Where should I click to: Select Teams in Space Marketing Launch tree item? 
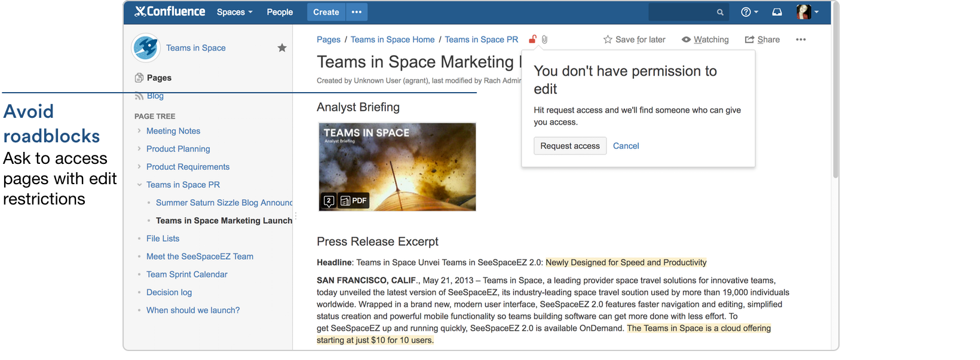coord(224,221)
